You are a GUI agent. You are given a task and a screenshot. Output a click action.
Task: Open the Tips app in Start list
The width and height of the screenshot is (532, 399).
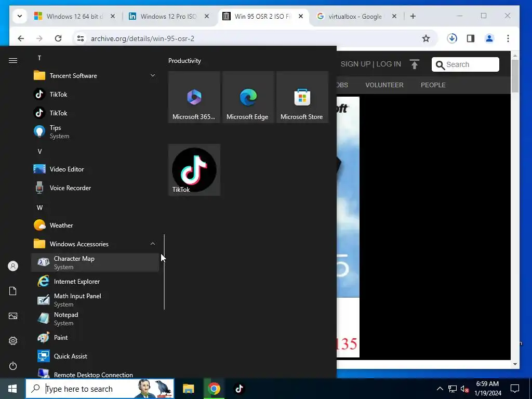click(95, 131)
